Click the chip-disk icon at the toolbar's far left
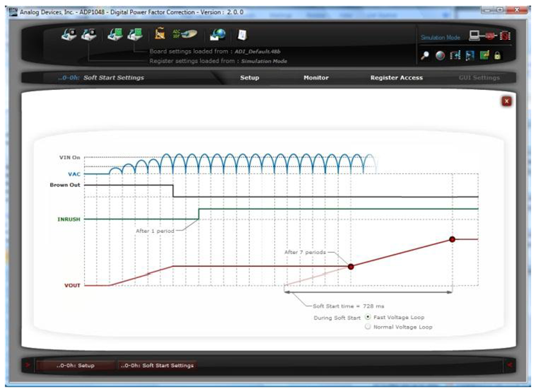The height and width of the screenshot is (392, 536). (x=69, y=35)
